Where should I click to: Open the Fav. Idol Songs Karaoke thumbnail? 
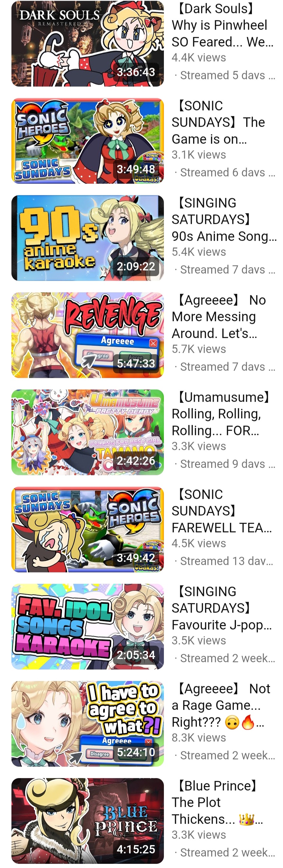(88, 626)
